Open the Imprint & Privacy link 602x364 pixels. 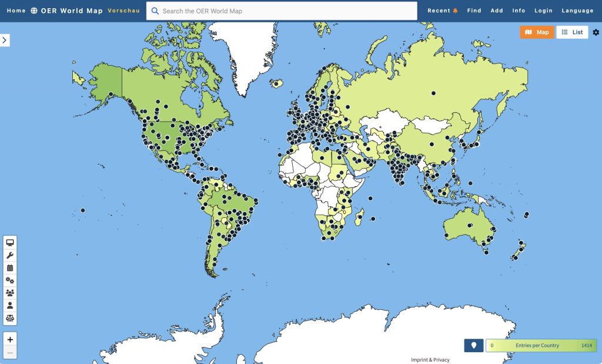[430, 360]
